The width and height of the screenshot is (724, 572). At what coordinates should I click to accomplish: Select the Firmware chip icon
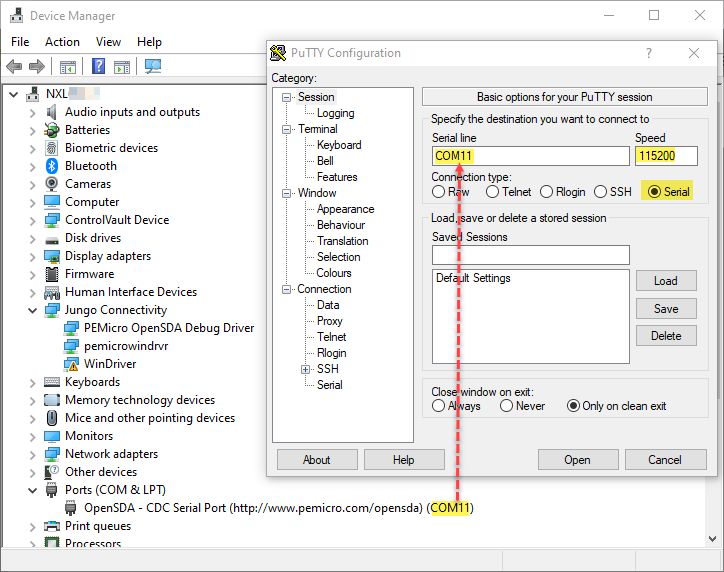pyautogui.click(x=52, y=274)
